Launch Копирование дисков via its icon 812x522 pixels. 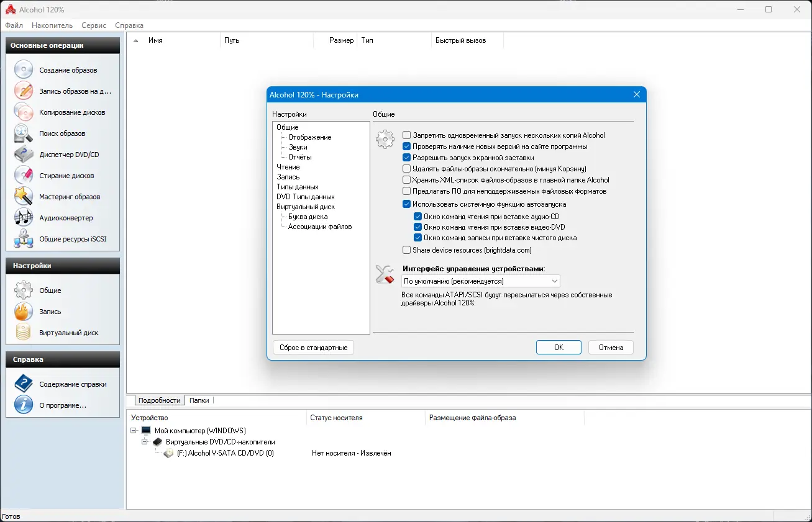point(24,112)
